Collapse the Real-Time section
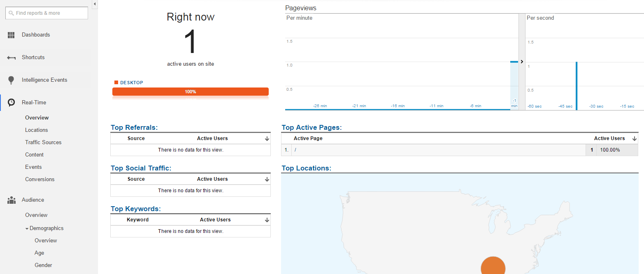 (34, 103)
